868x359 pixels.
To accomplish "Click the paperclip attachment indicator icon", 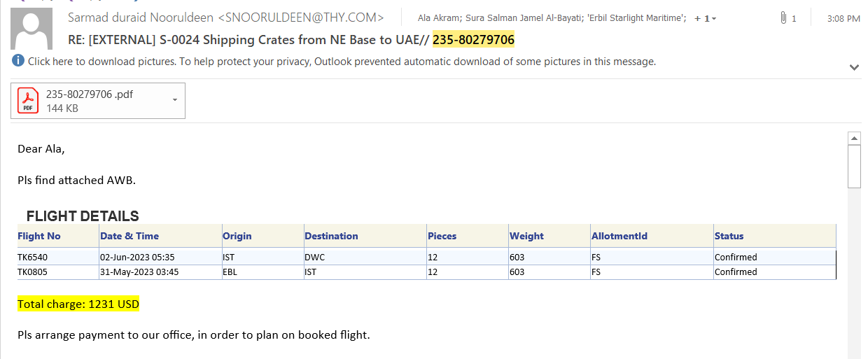I will pos(783,18).
